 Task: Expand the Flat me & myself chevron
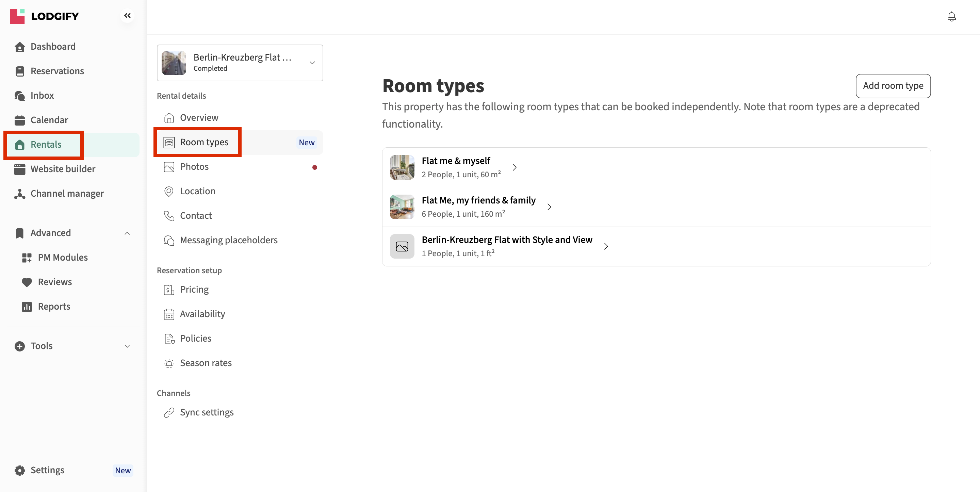[514, 167]
